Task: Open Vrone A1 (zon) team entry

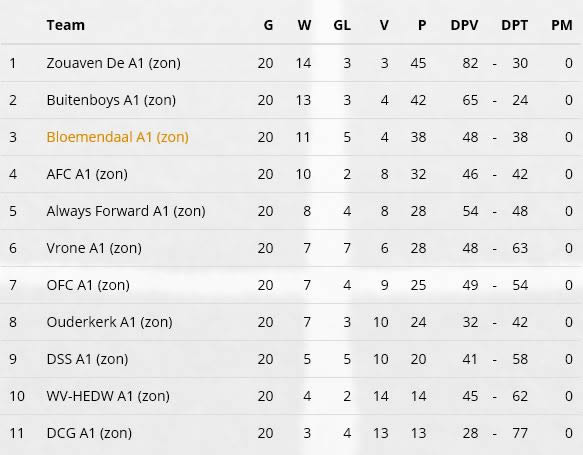Action: coord(94,248)
